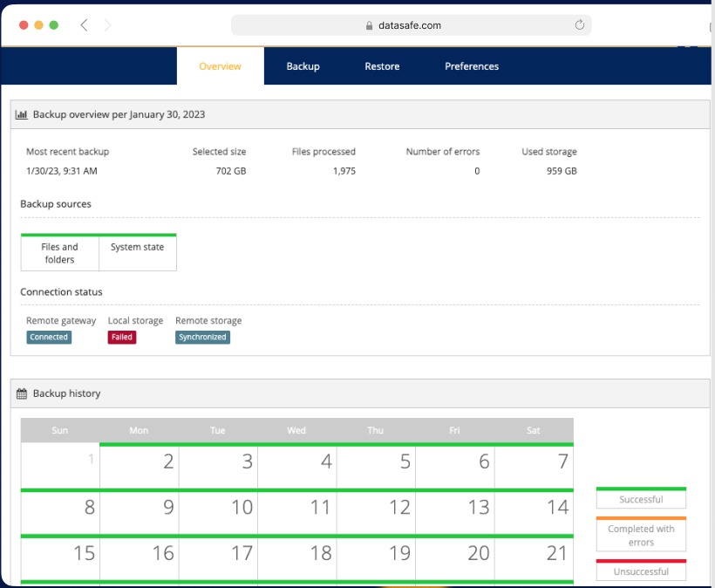Click the Completed with errors legend button
The width and height of the screenshot is (715, 588).
(x=641, y=534)
